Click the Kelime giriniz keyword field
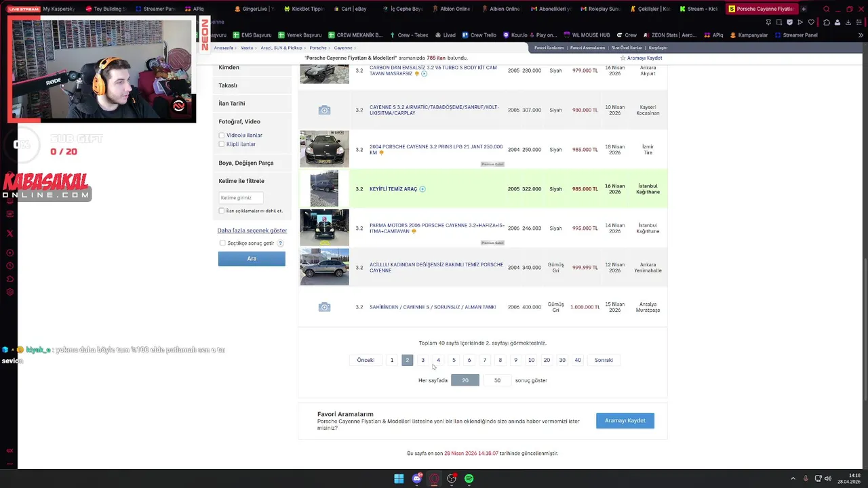The image size is (868, 488). 241,198
